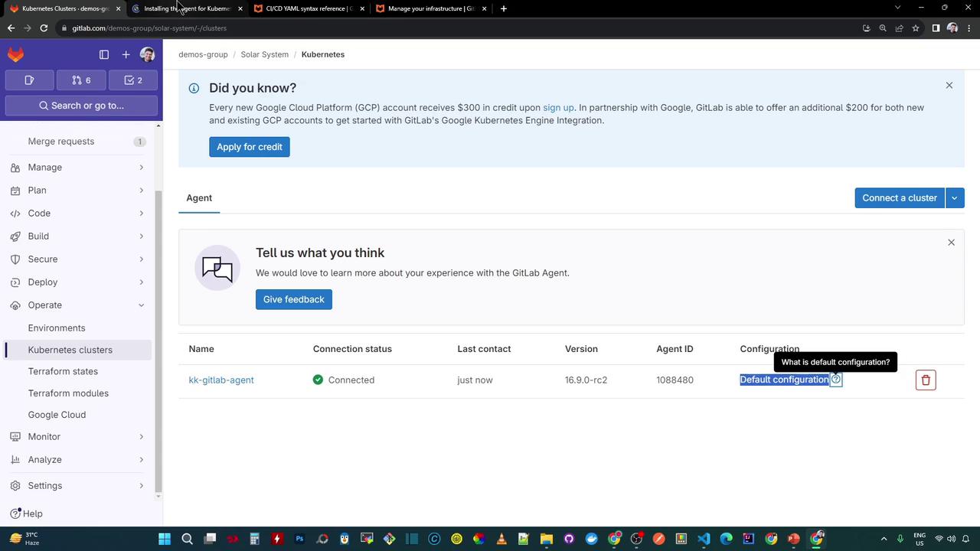980x551 pixels.
Task: Open File Explorer from the taskbar
Action: (546, 539)
